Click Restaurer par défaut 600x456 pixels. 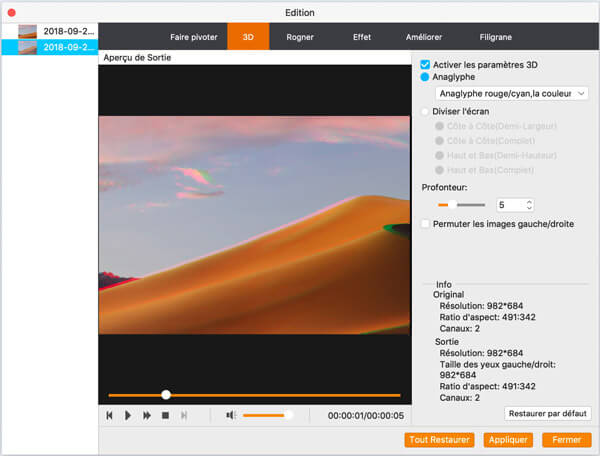(548, 413)
